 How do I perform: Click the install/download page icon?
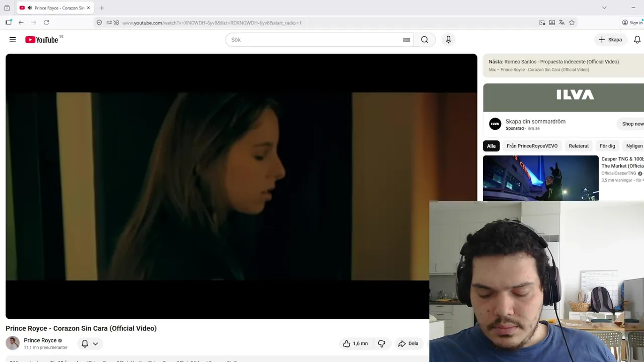click(552, 23)
